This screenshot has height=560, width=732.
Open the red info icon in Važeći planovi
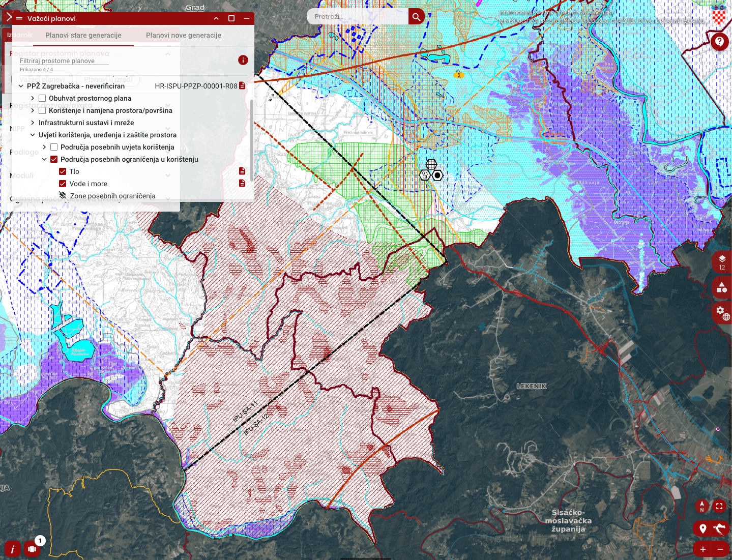(243, 60)
